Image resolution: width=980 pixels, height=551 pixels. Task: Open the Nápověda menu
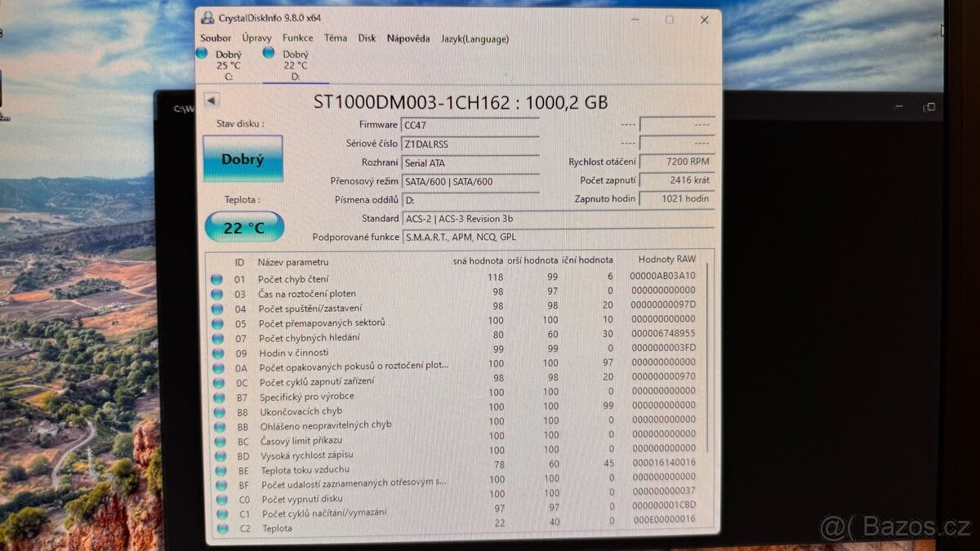click(408, 38)
